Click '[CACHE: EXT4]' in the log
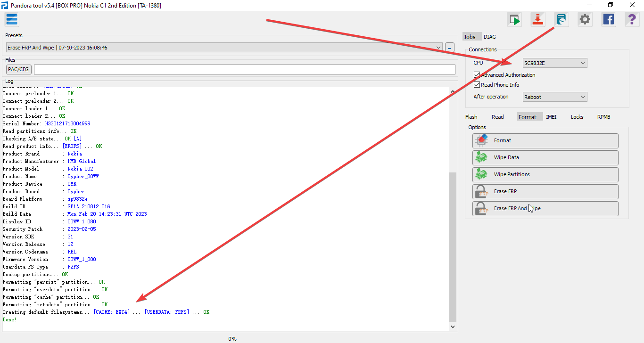This screenshot has width=644, height=343. pos(111,312)
